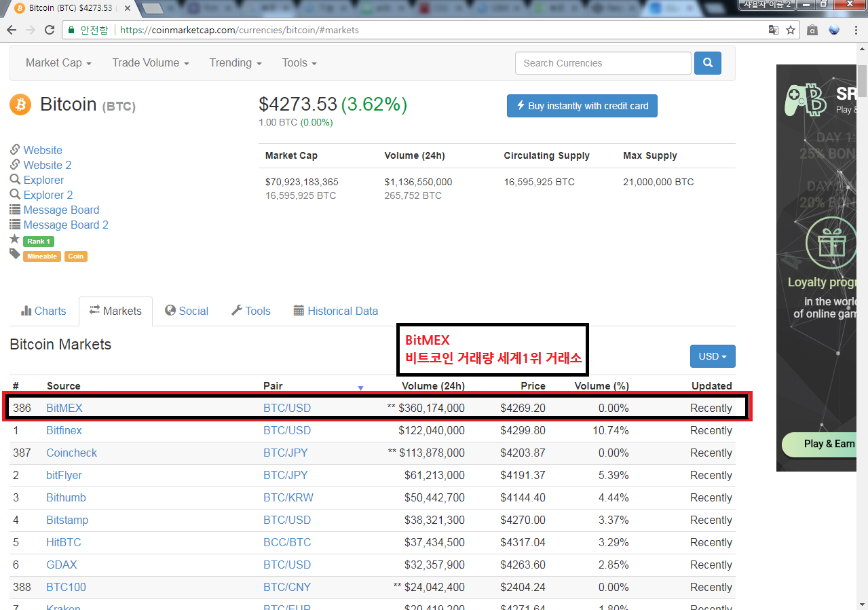868x610 pixels.
Task: Open the Coincheck exchange link
Action: (72, 453)
